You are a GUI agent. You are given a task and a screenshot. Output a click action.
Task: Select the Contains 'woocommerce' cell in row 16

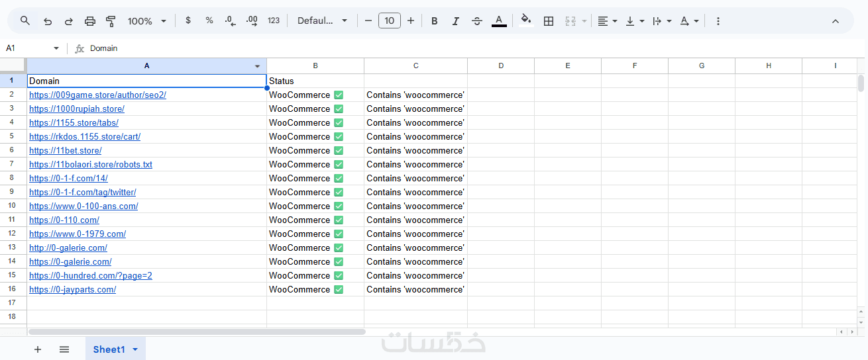[x=416, y=289]
